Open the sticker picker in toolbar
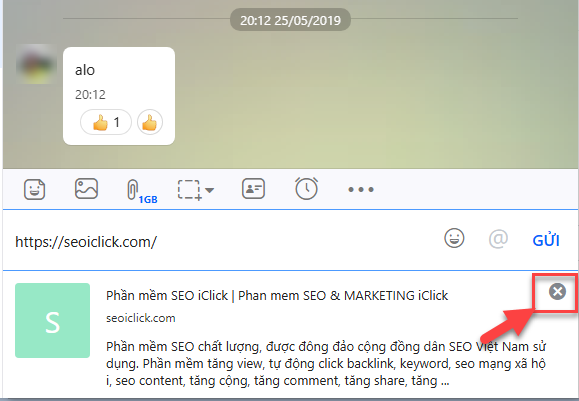The image size is (579, 401). point(34,189)
